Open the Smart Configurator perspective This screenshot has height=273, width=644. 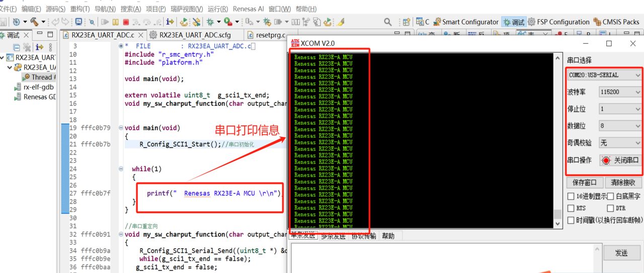pyautogui.click(x=465, y=22)
